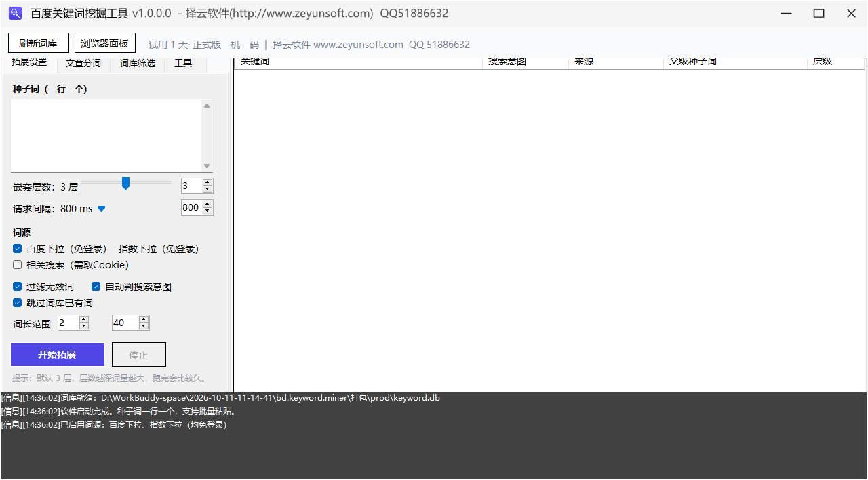The height and width of the screenshot is (480, 868).
Task: Click the 请求间隔 value field showing 800
Action: [191, 208]
